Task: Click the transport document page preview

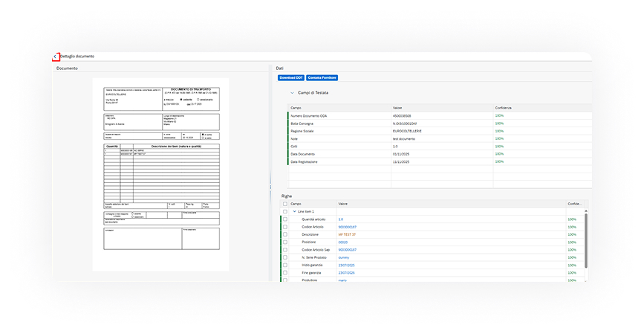Action: tap(160, 175)
